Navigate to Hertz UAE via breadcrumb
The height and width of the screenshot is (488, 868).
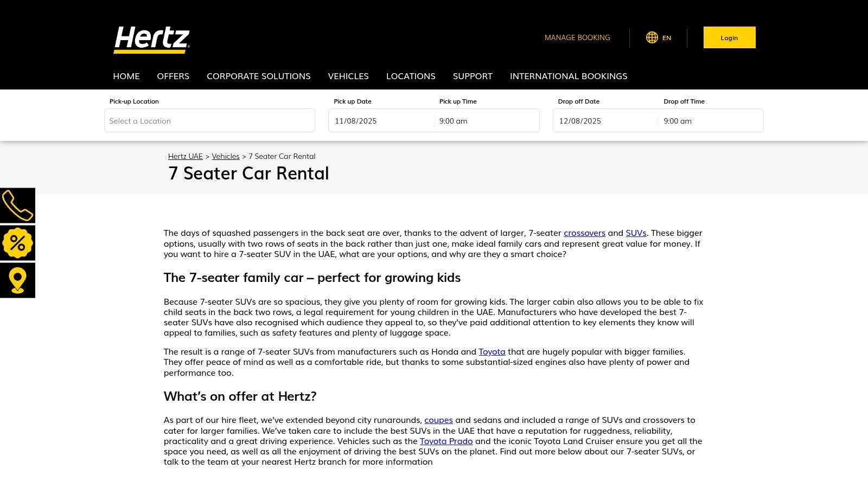point(186,156)
